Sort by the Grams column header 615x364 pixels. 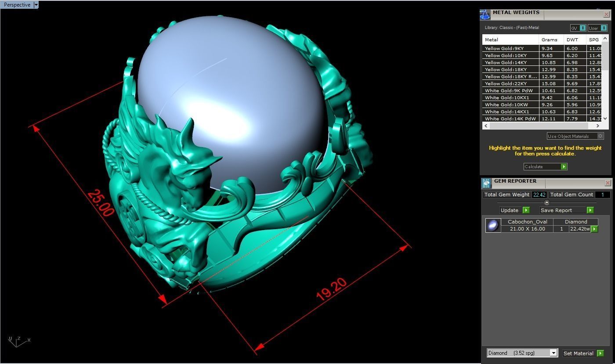[x=551, y=40]
